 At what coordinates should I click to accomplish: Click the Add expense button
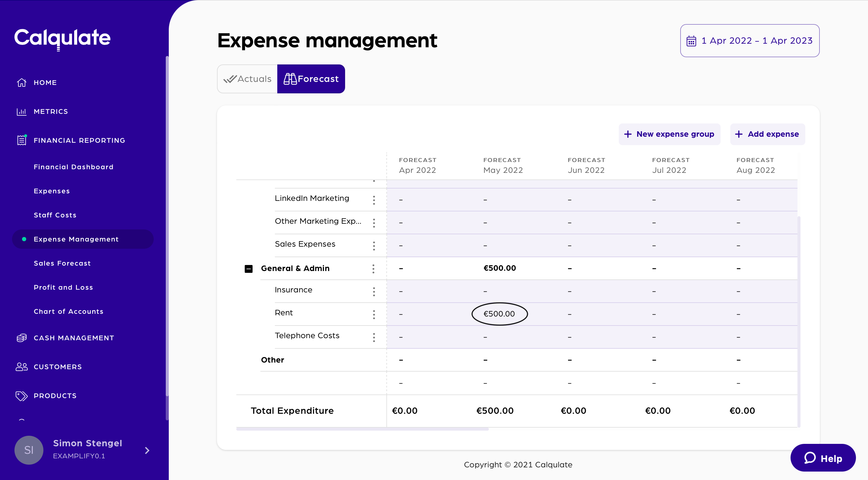point(767,134)
